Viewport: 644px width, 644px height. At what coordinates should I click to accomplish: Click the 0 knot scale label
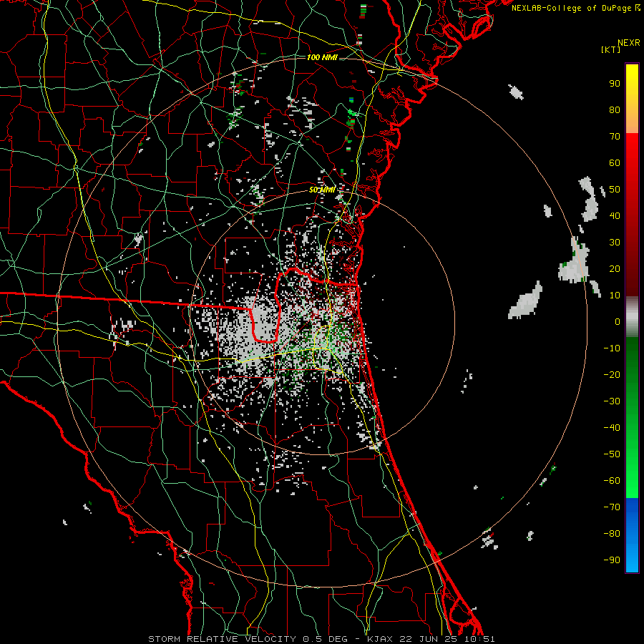tap(618, 322)
